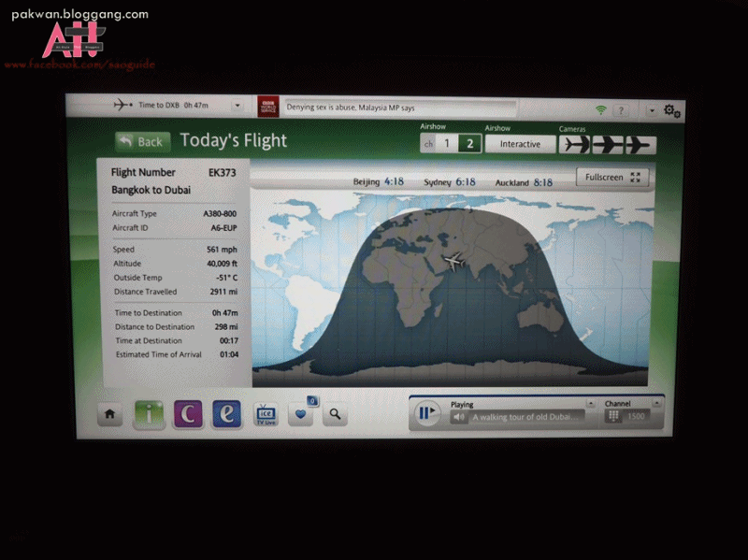Click the Estimated Time of Arrival 01:04
The height and width of the screenshot is (560, 748).
point(229,354)
